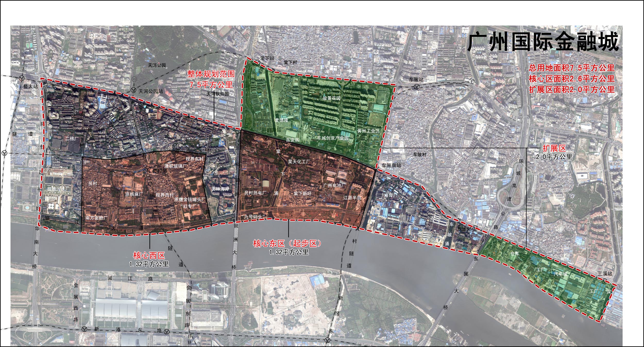Click the 车陂南站 label
The height and width of the screenshot is (347, 644).
pyautogui.click(x=391, y=165)
